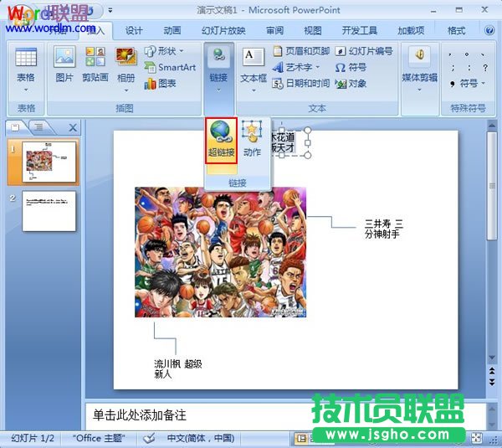Click the basketball cartoon picture on the slide
The image size is (502, 448).
(220, 252)
